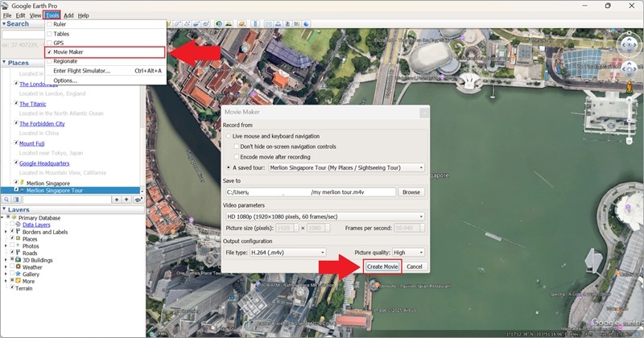Click the blue Earth globe toolbar icon
The height and width of the screenshot is (338, 644).
pyautogui.click(x=306, y=24)
